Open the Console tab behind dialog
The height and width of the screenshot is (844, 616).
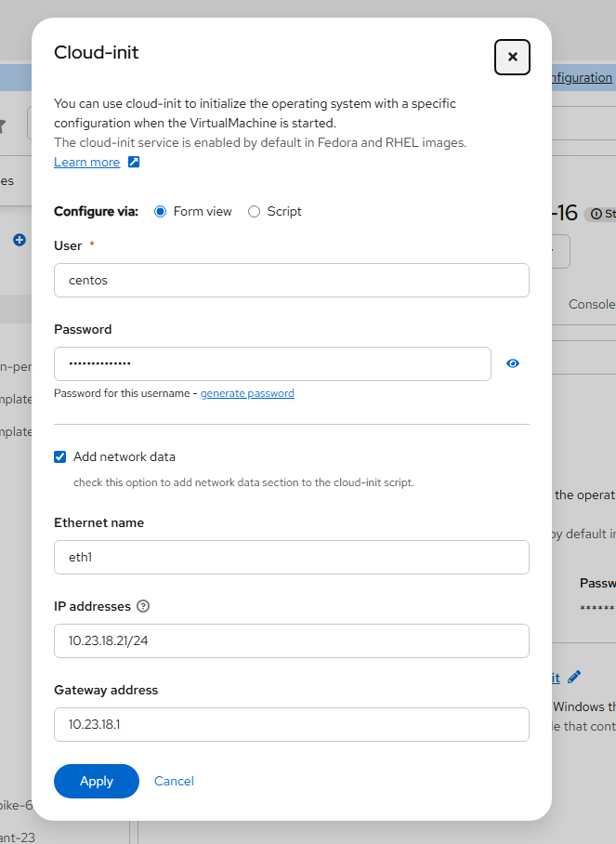(592, 304)
